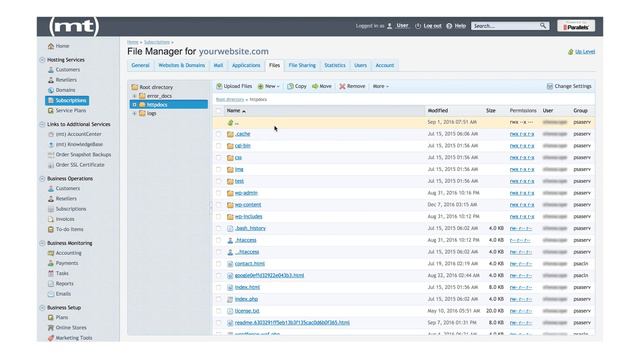Check the license.txt row checkbox
640x360 pixels.
coord(219,311)
